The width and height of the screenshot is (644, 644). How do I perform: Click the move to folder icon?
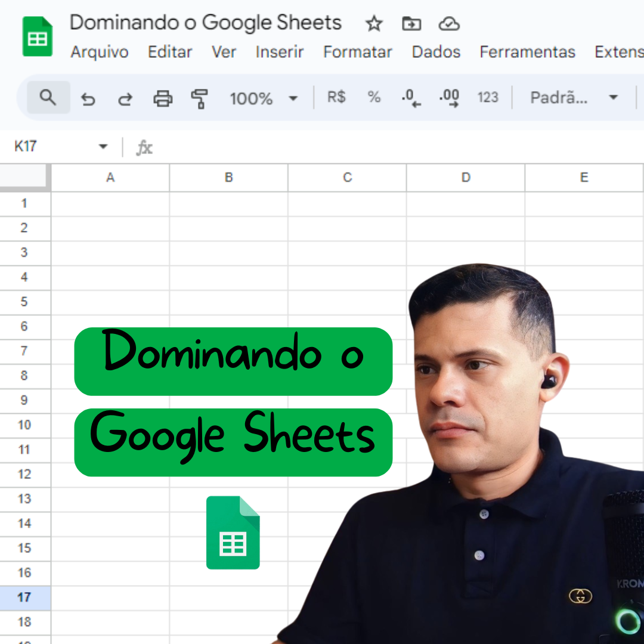[x=411, y=24]
